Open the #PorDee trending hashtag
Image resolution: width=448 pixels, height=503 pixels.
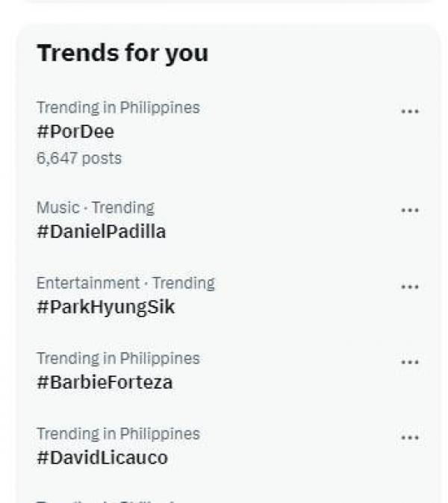coord(75,131)
